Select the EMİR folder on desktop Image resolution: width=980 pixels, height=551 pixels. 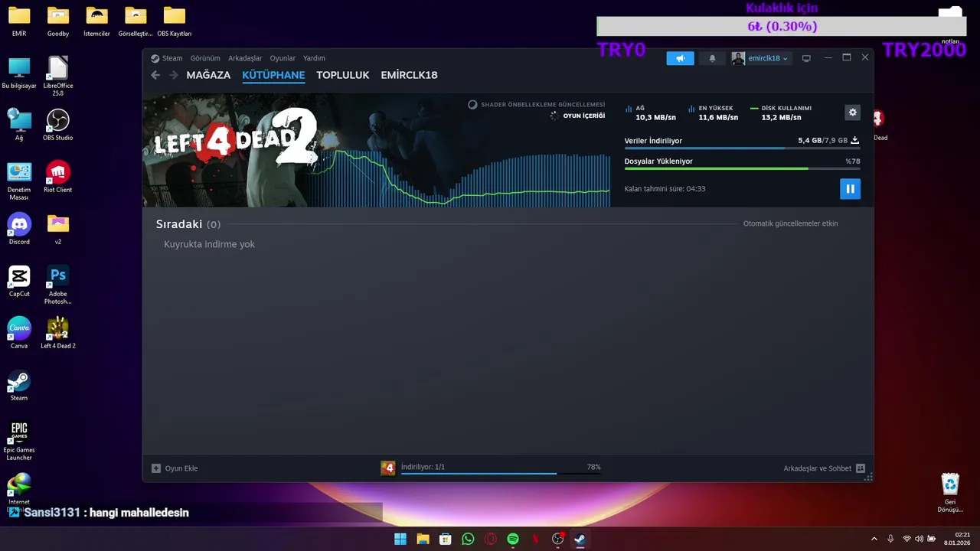[x=19, y=22]
